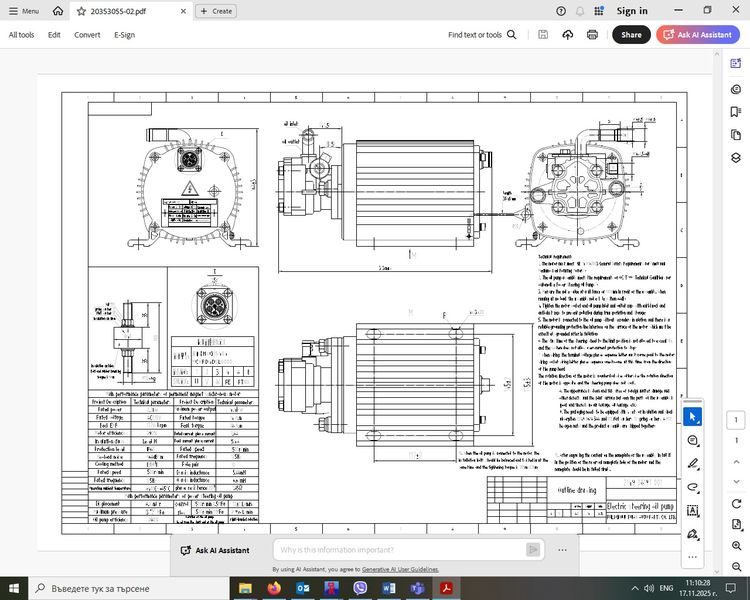The height and width of the screenshot is (600, 750).
Task: Click the AI Assistant question input field
Action: (398, 549)
